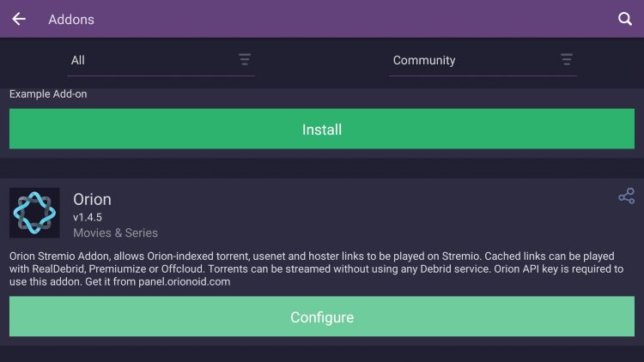Open search with the magnifier icon
Viewport: 644px width, 362px height.
(x=625, y=19)
